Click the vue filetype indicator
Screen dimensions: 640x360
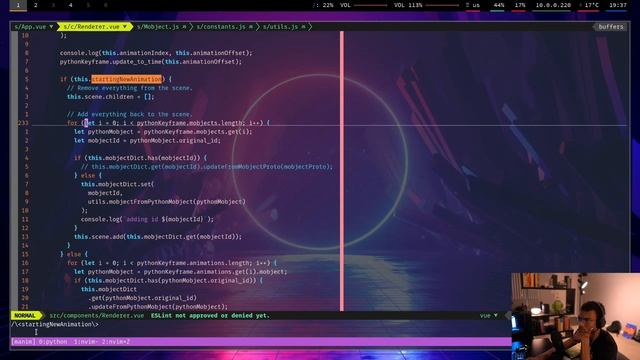(488, 316)
